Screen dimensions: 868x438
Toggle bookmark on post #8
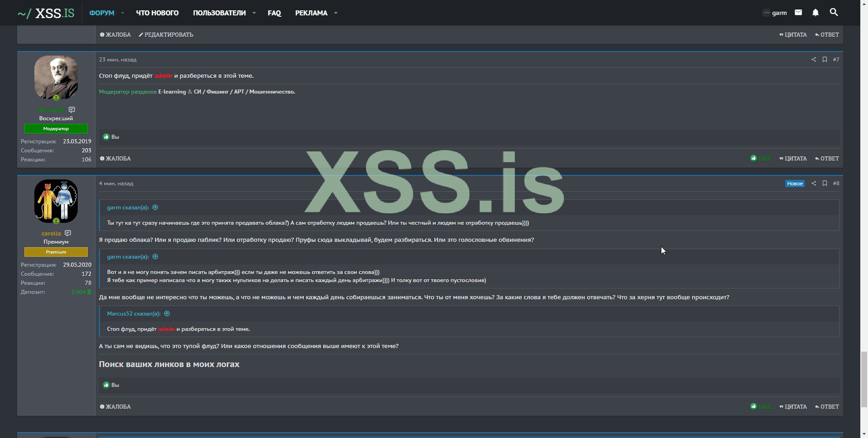(x=825, y=184)
